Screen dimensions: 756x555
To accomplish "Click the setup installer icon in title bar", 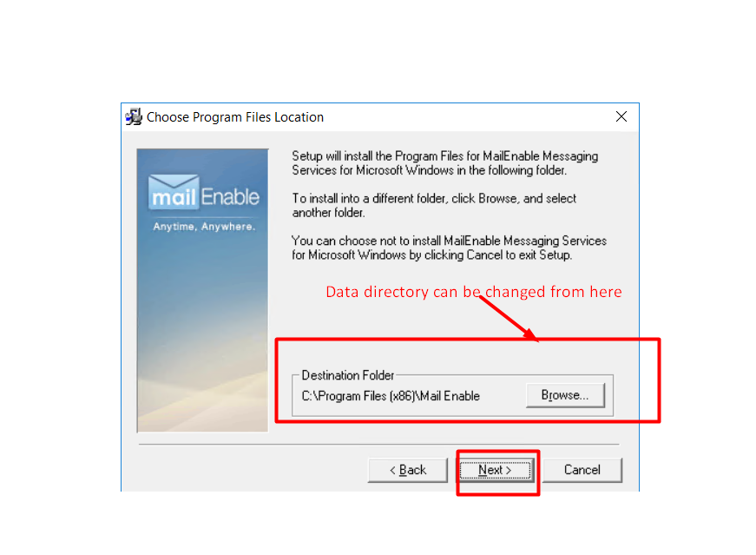I will [134, 116].
